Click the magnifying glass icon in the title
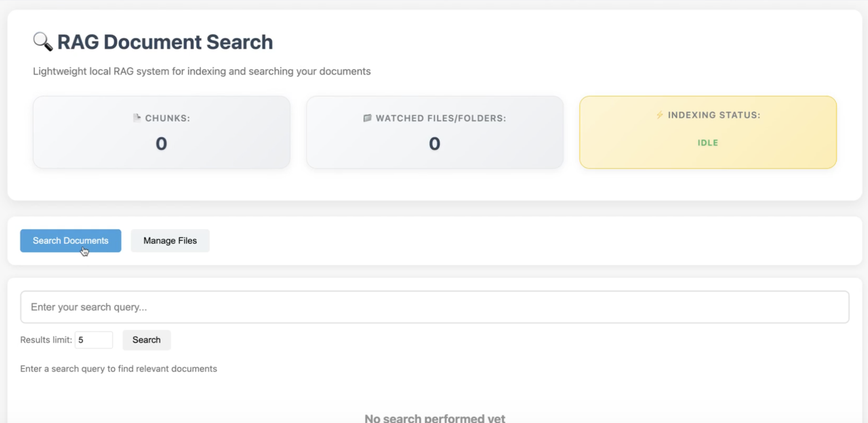 [x=43, y=42]
